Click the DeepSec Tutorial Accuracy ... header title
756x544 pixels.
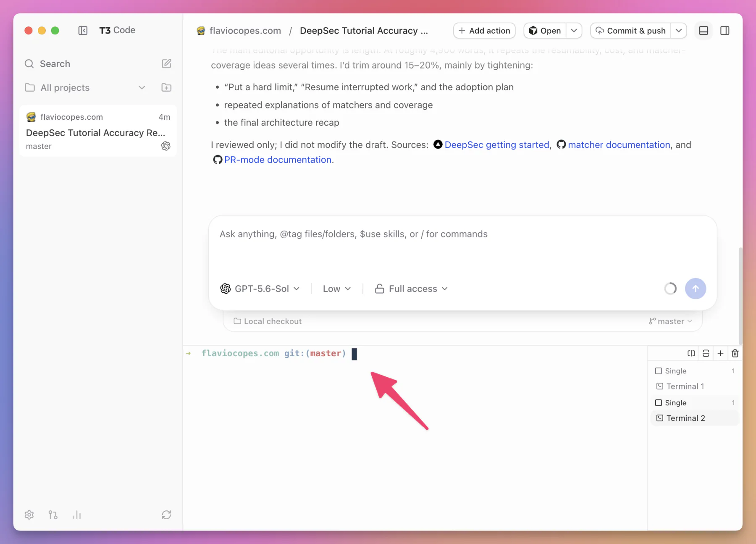[364, 31]
